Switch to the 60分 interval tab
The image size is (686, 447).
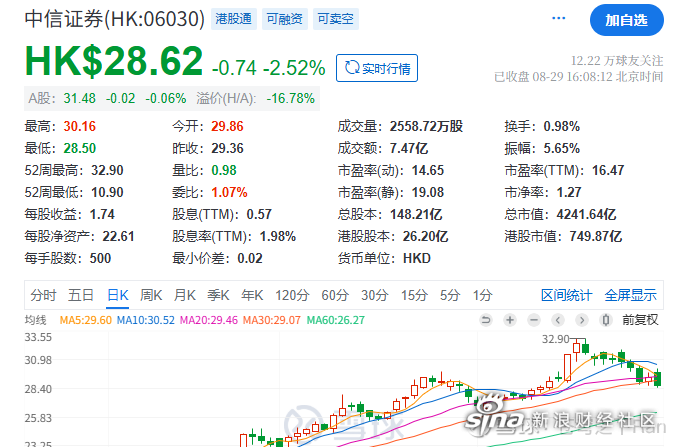[x=335, y=295]
